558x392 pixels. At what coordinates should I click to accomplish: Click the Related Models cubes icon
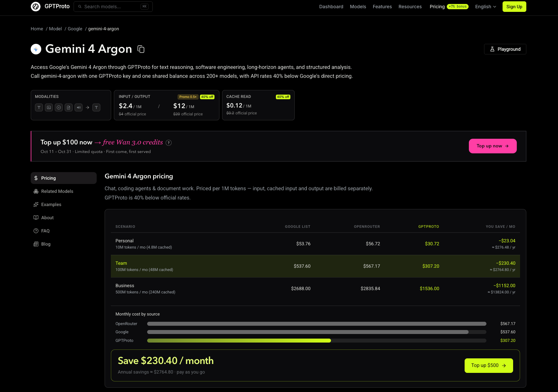click(36, 191)
